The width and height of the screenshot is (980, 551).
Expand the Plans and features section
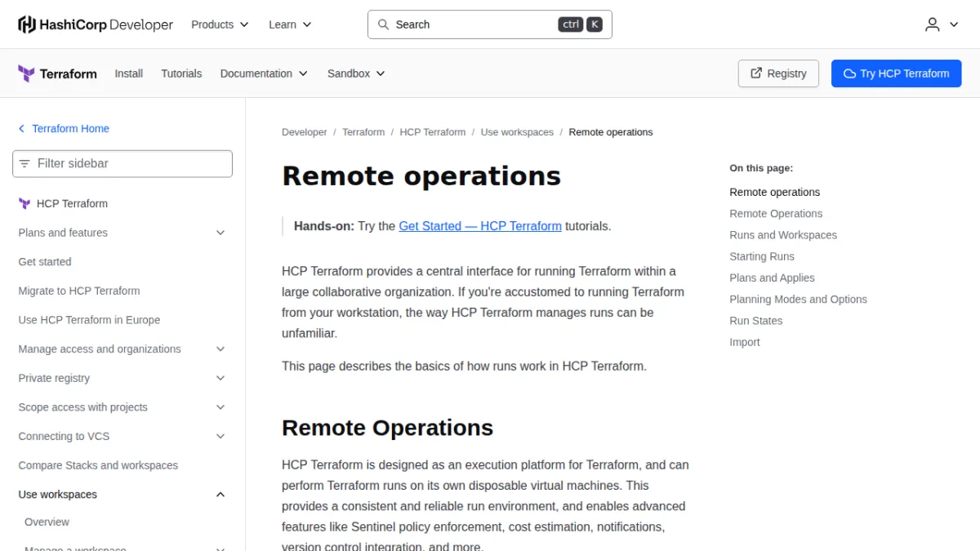point(220,233)
